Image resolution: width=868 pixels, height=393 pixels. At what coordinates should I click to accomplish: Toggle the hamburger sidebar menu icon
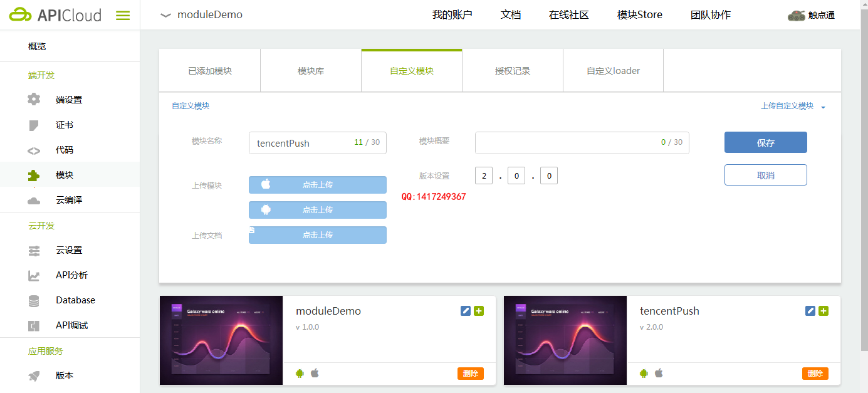(x=123, y=16)
